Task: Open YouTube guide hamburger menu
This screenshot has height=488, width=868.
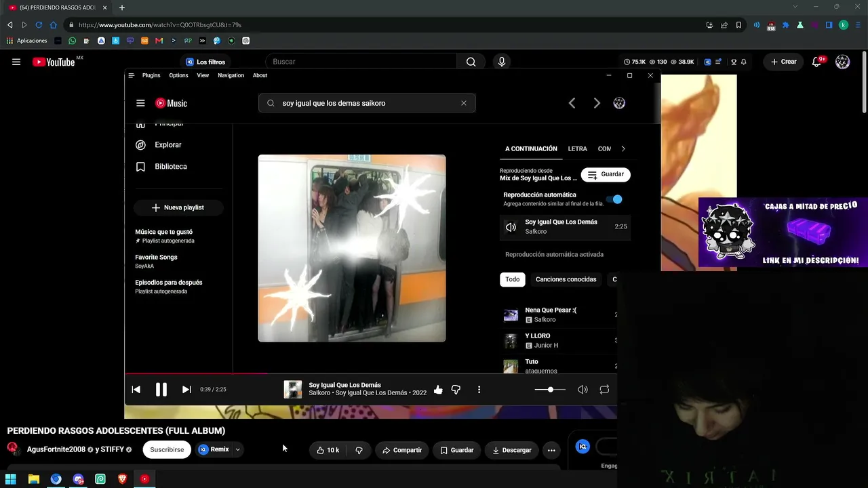Action: [x=16, y=62]
